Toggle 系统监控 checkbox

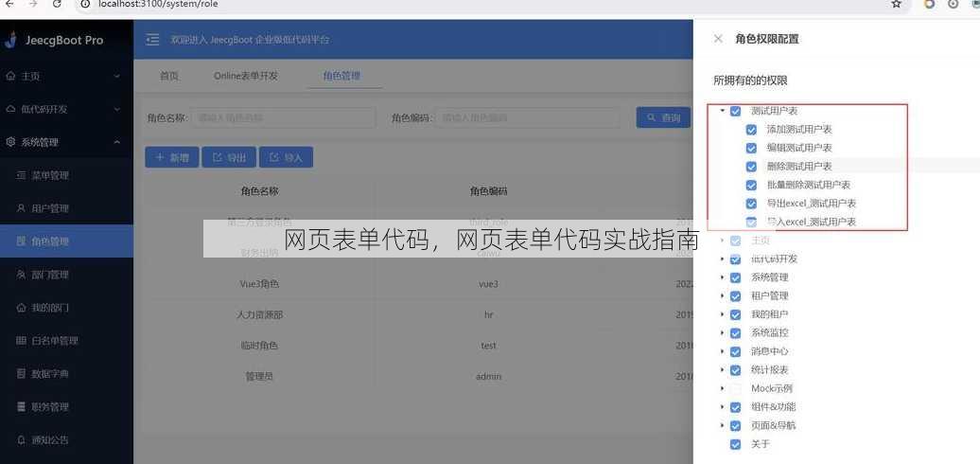pos(736,333)
